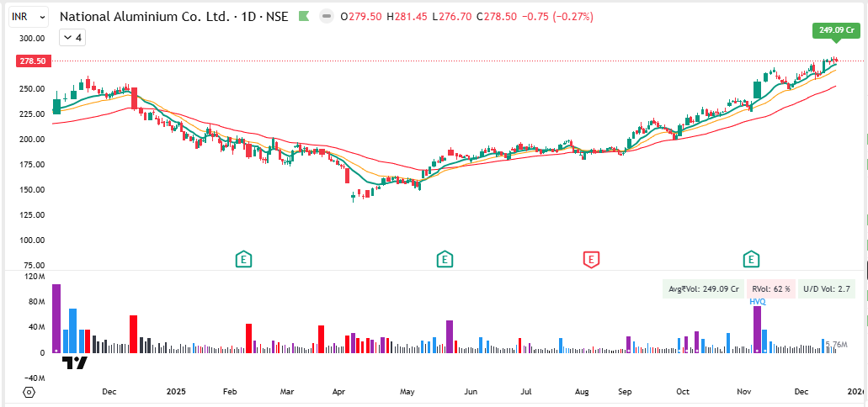The width and height of the screenshot is (868, 407).
Task: Click the L276.70 low price value
Action: [452, 17]
